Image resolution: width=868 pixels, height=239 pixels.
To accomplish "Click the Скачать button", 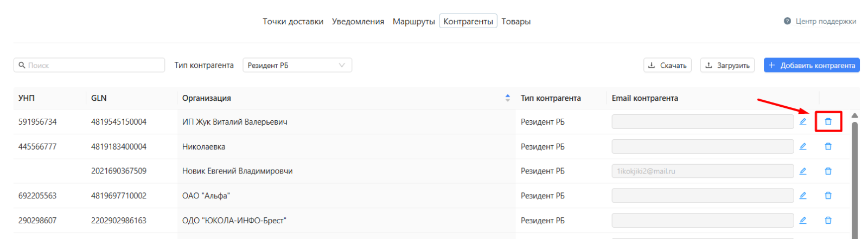I will [667, 65].
